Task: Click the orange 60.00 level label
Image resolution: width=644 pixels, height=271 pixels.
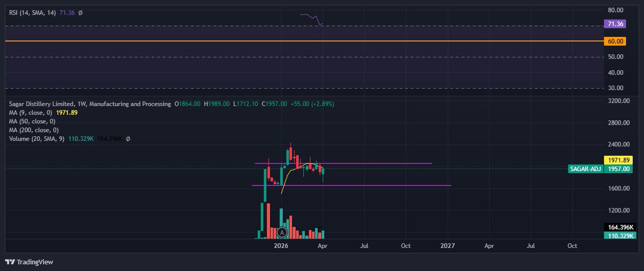Action: 615,41
